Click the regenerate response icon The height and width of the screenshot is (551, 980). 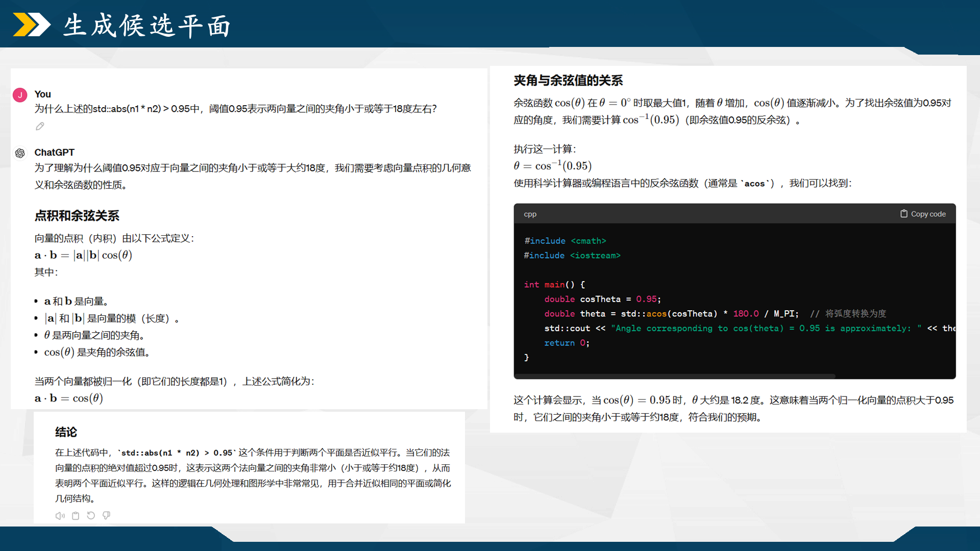tap(91, 516)
